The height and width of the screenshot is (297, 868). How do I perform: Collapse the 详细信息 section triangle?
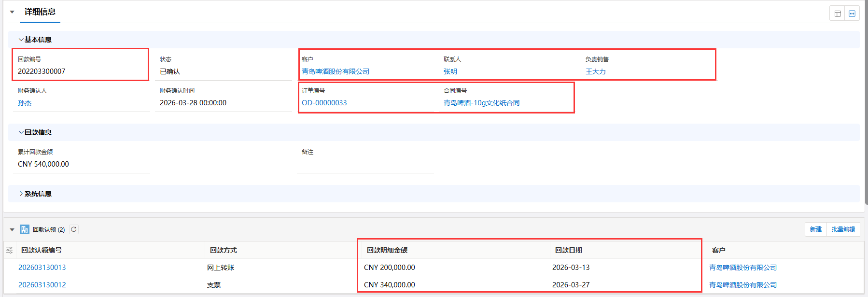pyautogui.click(x=12, y=12)
